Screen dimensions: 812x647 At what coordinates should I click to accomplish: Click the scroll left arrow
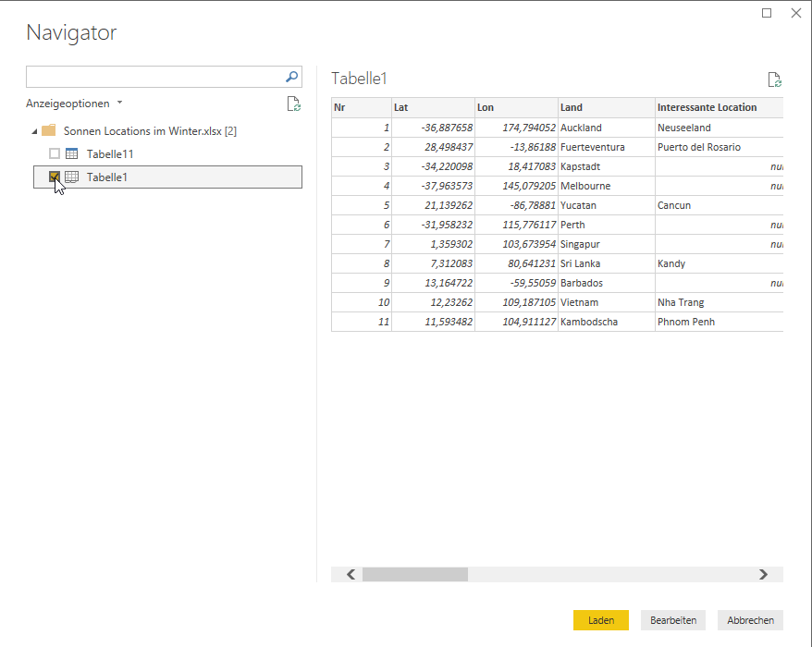pyautogui.click(x=351, y=574)
